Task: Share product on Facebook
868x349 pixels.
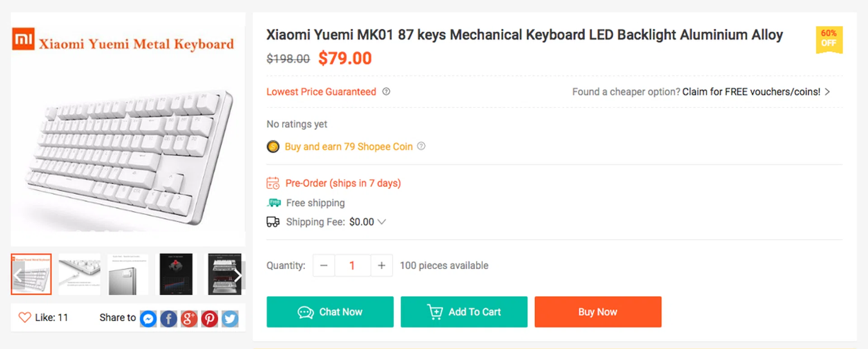Action: click(x=169, y=319)
